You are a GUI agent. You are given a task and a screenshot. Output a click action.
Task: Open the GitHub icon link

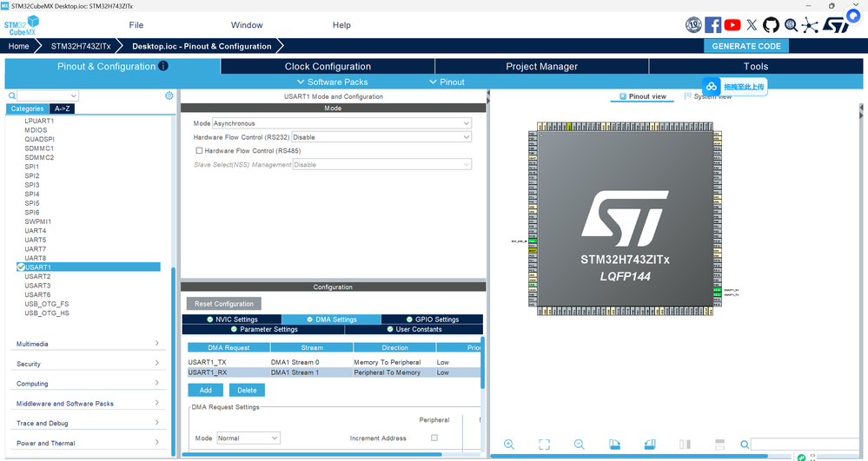click(x=771, y=25)
